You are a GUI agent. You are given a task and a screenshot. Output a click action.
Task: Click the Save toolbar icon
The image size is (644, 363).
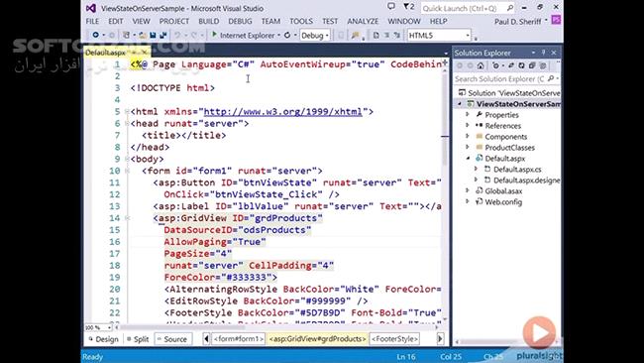[153, 36]
